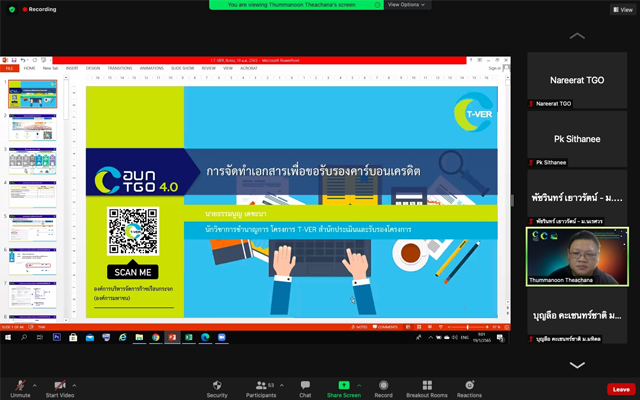The width and height of the screenshot is (640, 400).
Task: Show next participants with down chevron
Action: tap(577, 364)
